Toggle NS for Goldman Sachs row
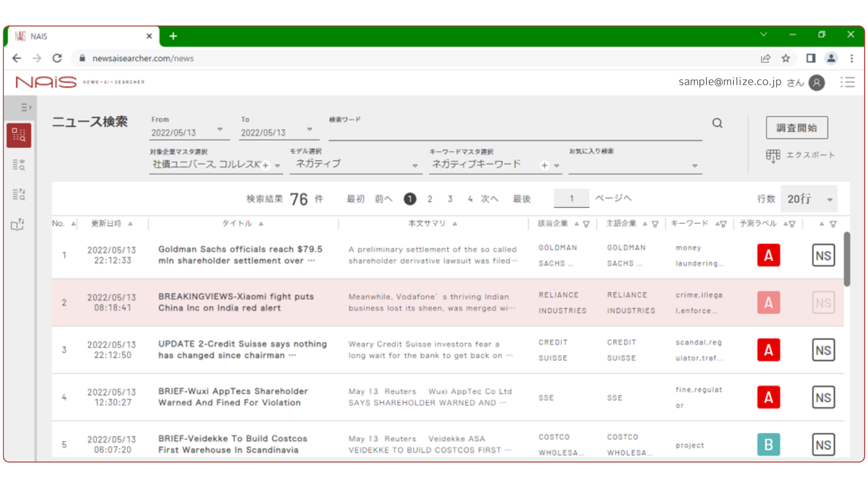 [824, 255]
